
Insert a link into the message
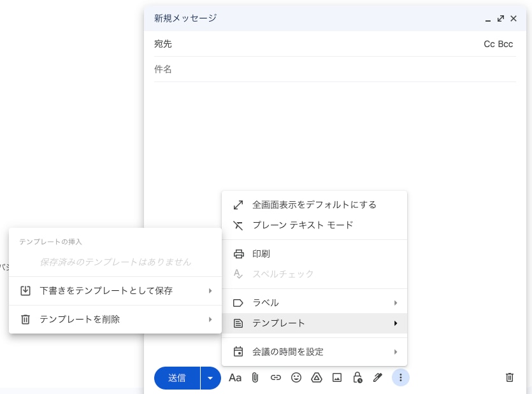(275, 377)
